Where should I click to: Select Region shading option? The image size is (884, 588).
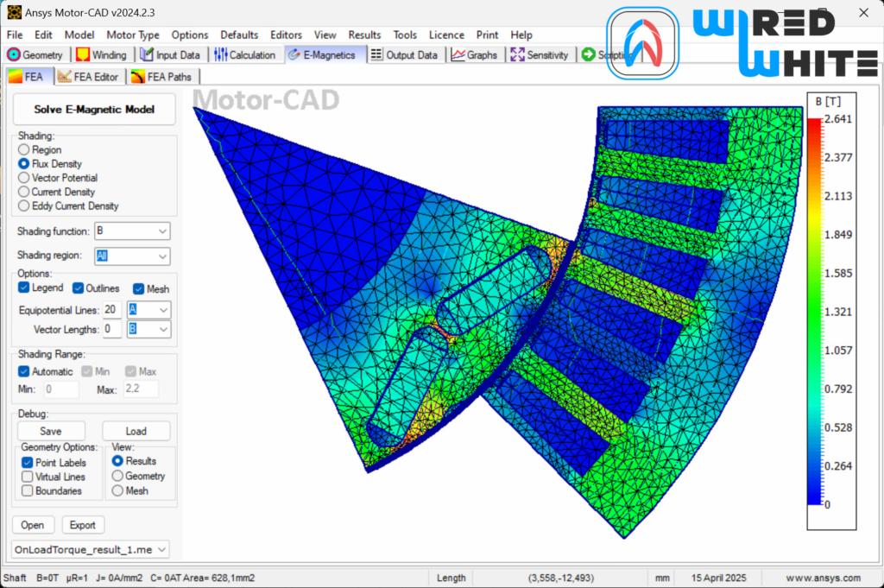coord(23,150)
